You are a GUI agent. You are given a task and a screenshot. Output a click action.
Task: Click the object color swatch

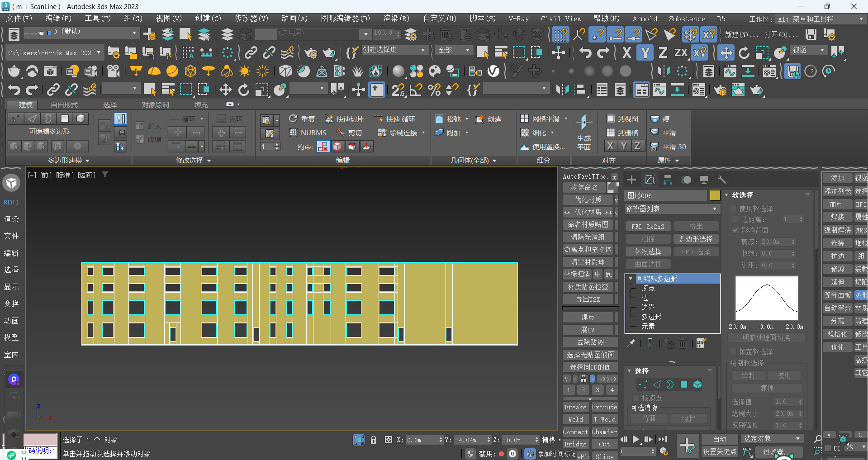point(715,195)
